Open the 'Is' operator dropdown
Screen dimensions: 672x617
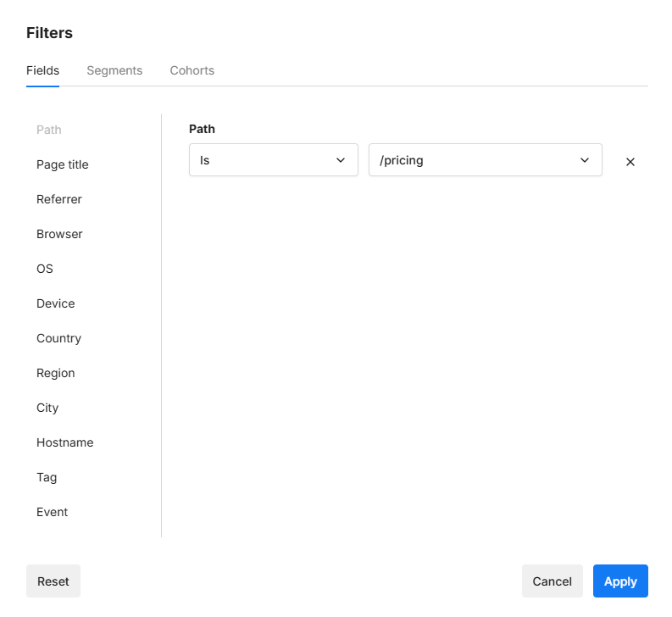[x=273, y=160]
